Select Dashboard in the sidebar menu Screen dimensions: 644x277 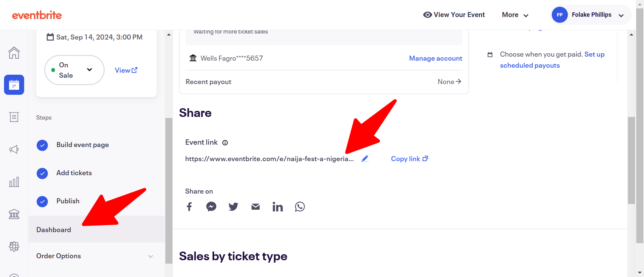54,230
